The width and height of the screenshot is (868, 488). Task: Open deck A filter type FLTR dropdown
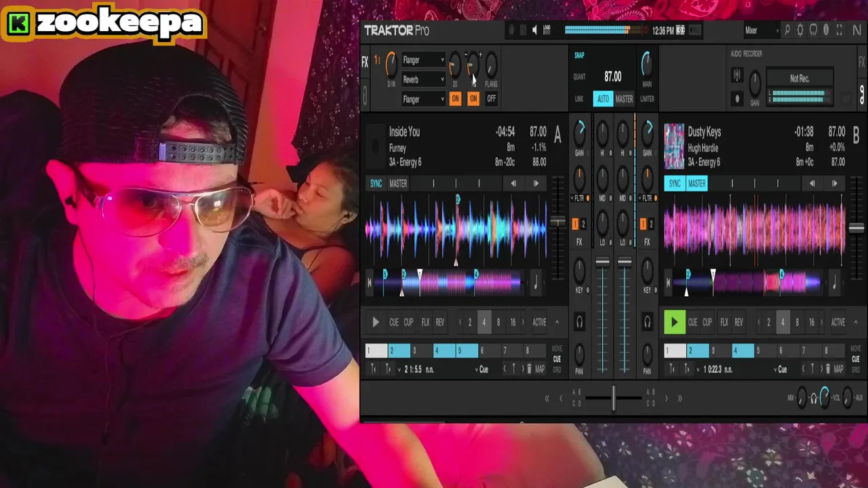click(x=580, y=199)
